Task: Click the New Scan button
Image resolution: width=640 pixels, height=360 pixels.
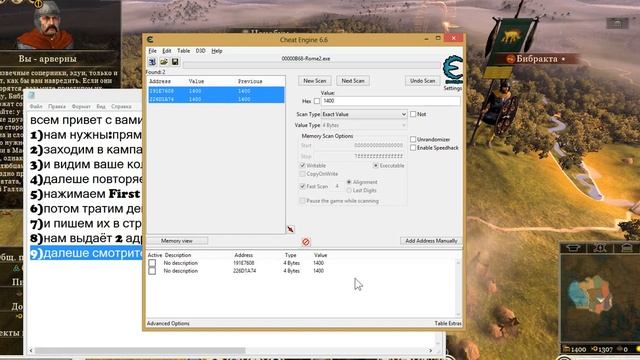Action: (x=315, y=81)
